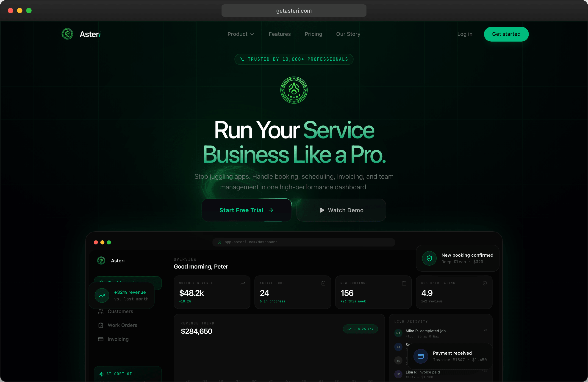Click the 142 reviews label
Image resolution: width=588 pixels, height=382 pixels.
click(x=432, y=301)
